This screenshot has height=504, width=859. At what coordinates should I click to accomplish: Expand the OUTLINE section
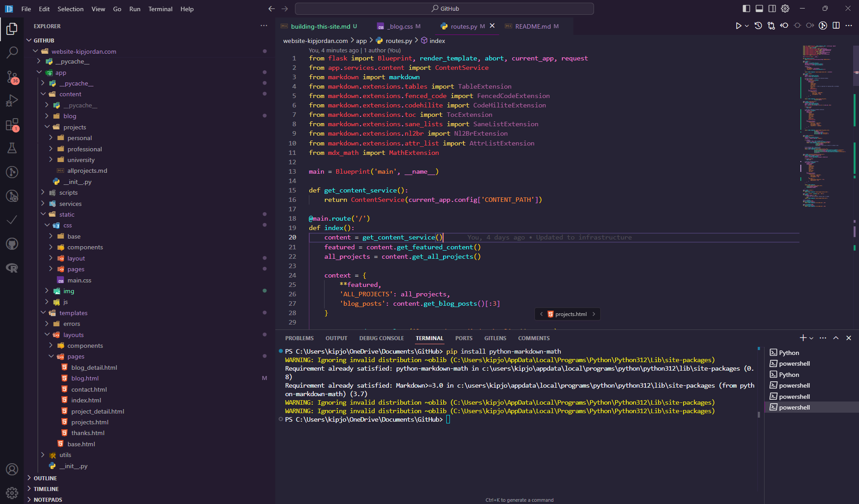pos(150,478)
